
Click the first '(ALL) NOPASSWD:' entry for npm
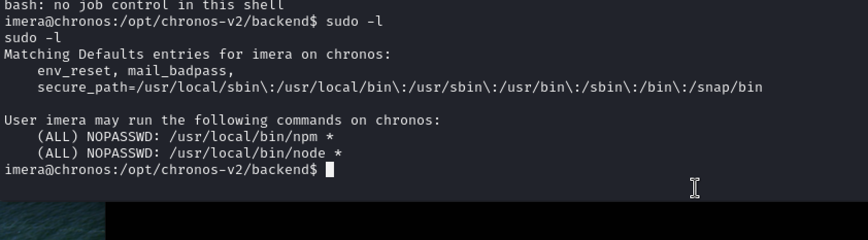[x=99, y=136]
